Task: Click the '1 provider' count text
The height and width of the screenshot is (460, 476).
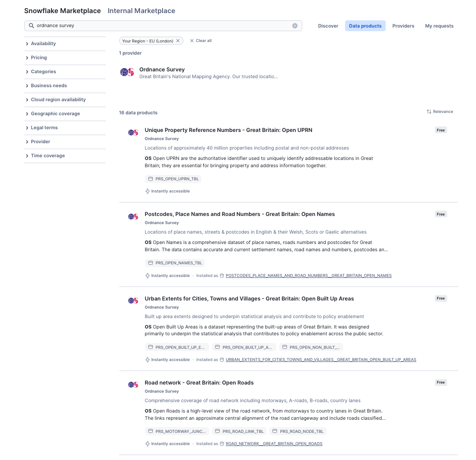Action: [130, 53]
